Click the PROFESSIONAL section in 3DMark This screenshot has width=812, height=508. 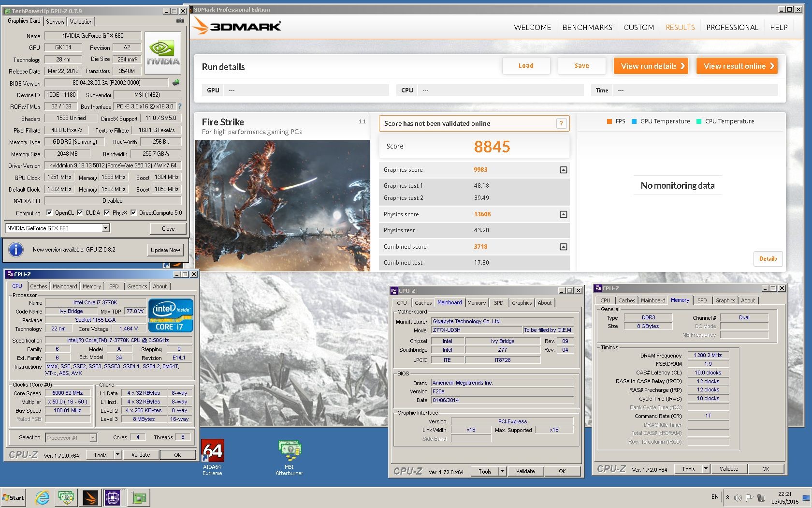(x=732, y=28)
